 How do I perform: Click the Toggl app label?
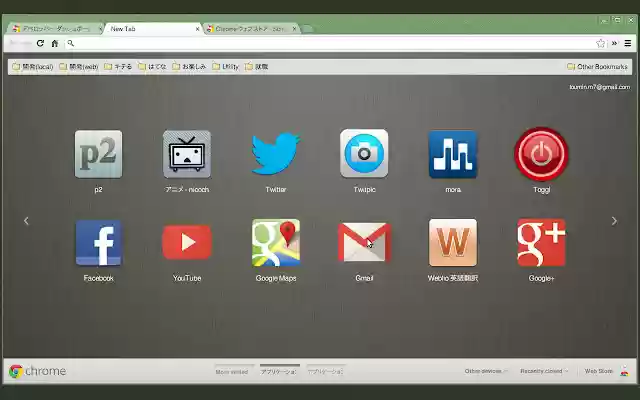(x=542, y=189)
